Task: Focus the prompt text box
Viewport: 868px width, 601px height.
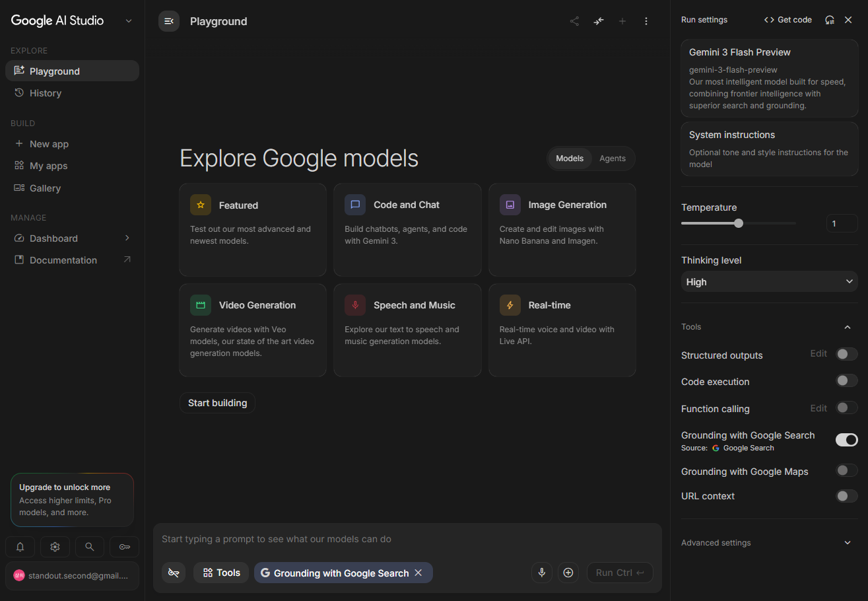Action: (407, 539)
